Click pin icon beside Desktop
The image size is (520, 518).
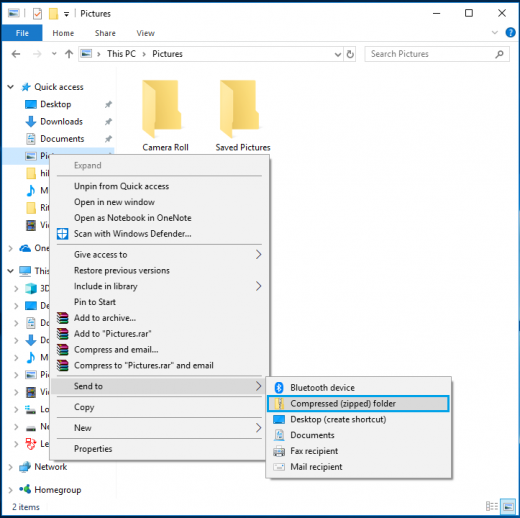tap(108, 104)
